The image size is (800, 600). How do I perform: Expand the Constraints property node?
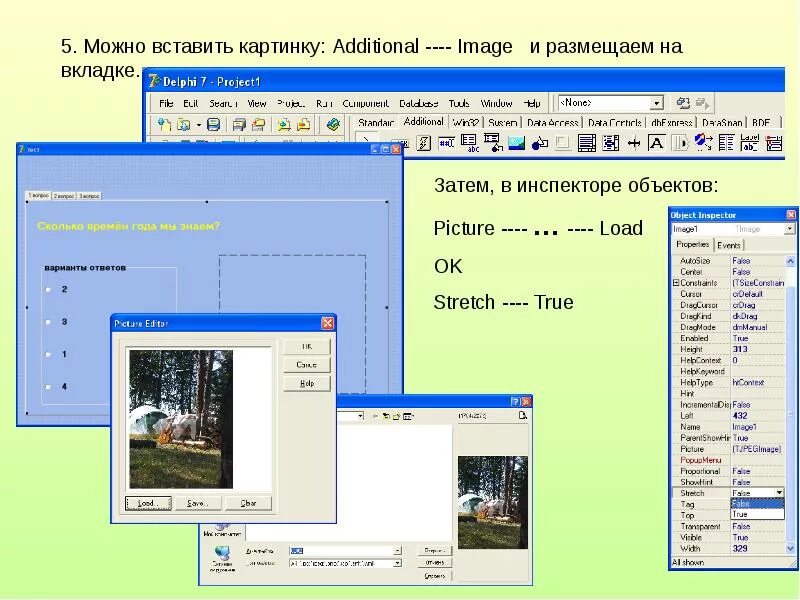[676, 283]
